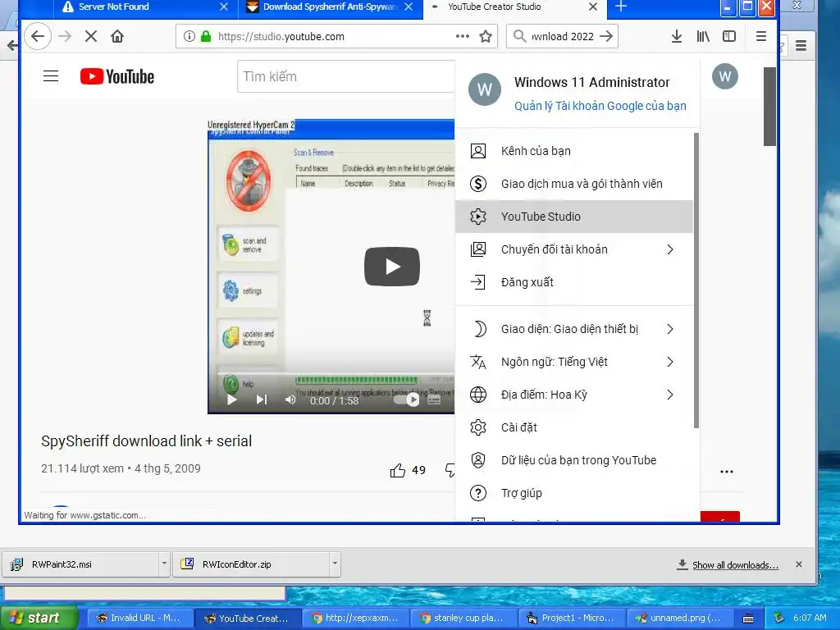Mute the video volume icon
The image size is (840, 630).
click(x=290, y=399)
